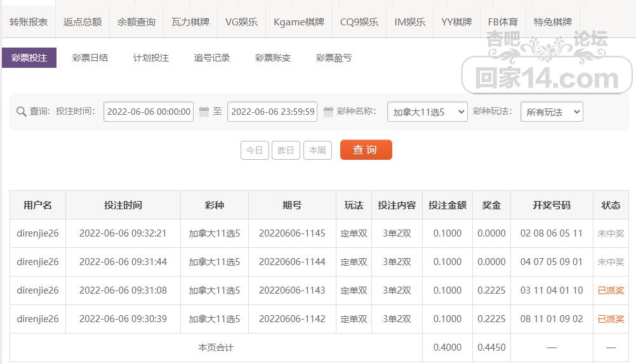Click total prize amount 0.4450

[x=492, y=348]
